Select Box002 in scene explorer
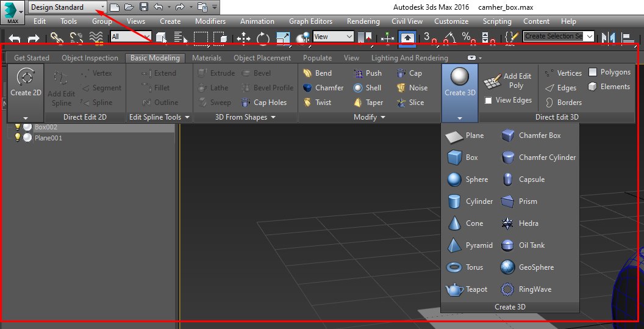644x329 pixels. pos(46,127)
